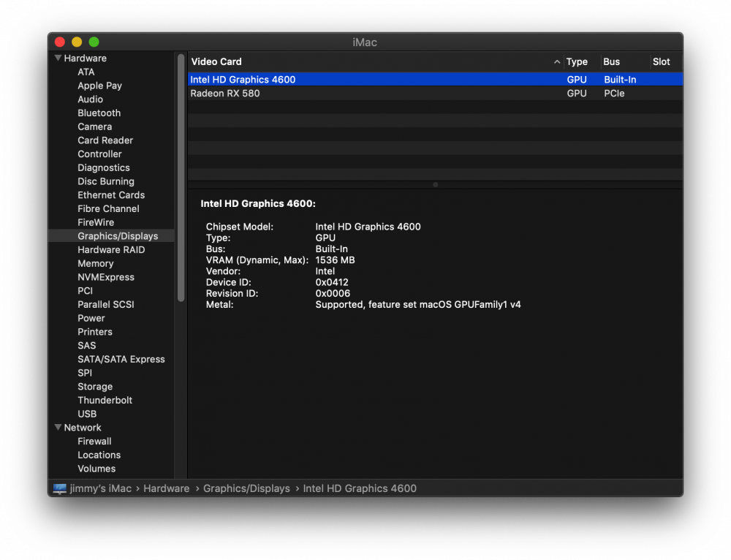Open the Printers entry

click(x=95, y=331)
